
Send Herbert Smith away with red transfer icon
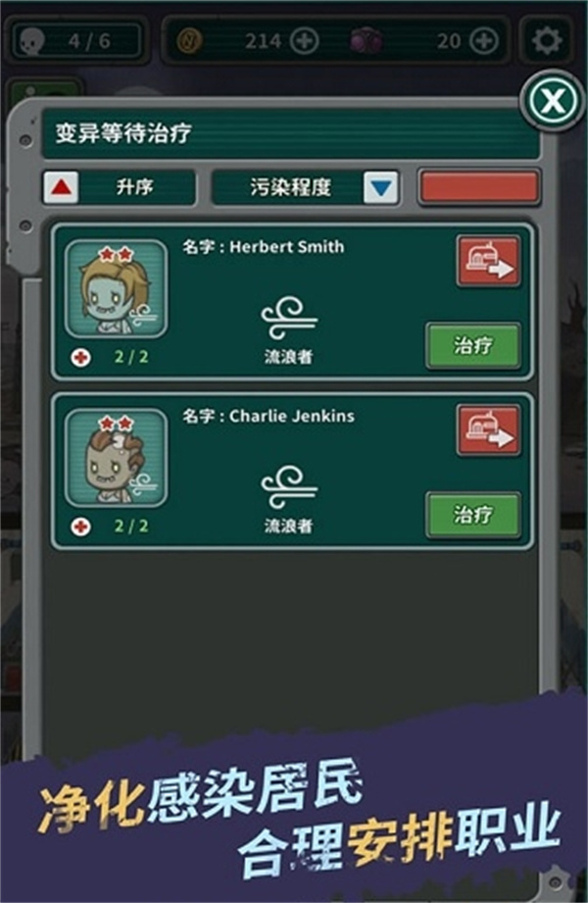488,261
